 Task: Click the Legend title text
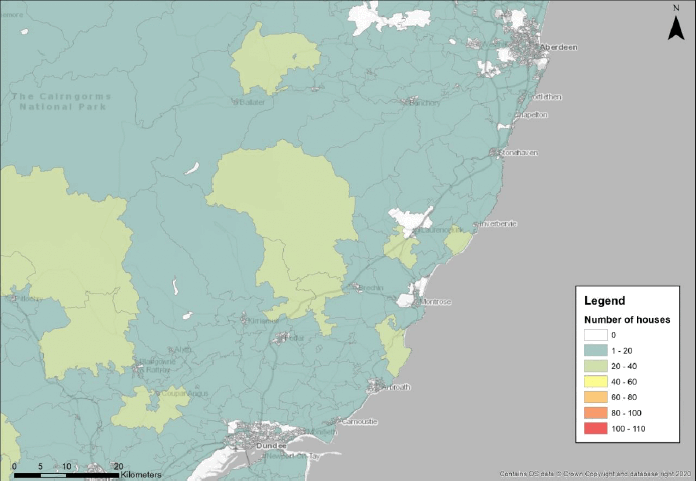click(x=605, y=301)
